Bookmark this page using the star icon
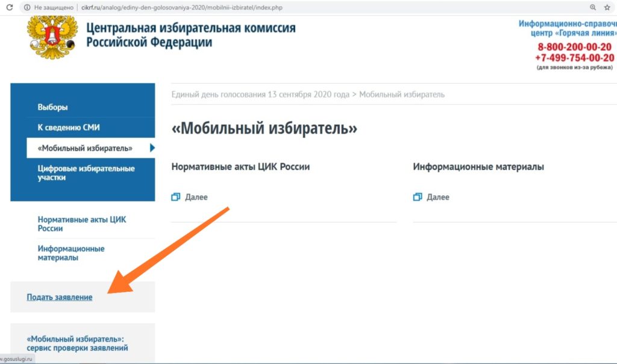The height and width of the screenshot is (364, 617). [x=607, y=7]
